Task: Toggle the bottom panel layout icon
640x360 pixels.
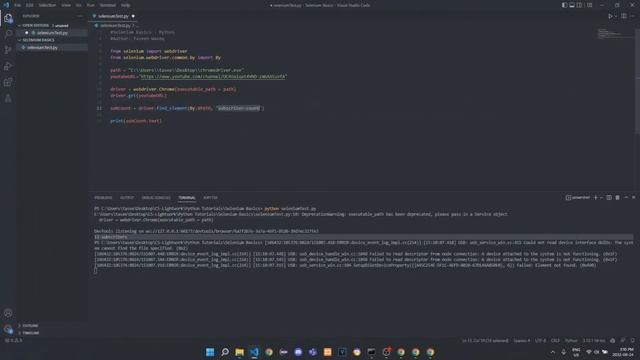Action: pyautogui.click(x=572, y=5)
